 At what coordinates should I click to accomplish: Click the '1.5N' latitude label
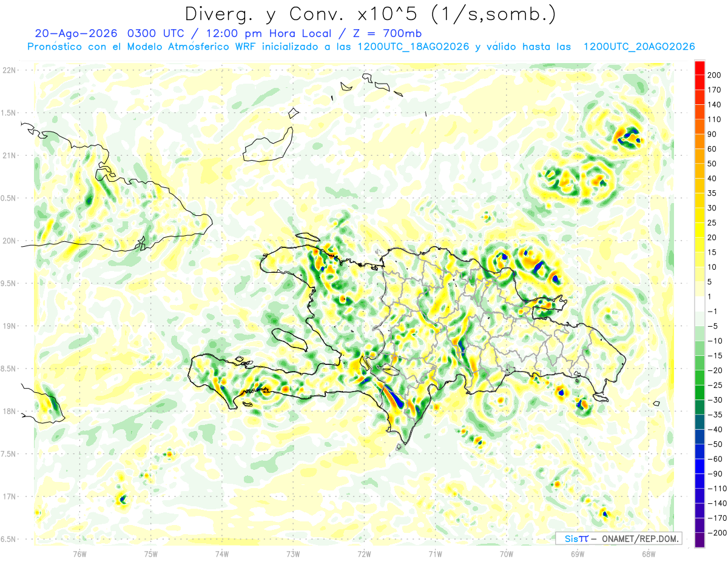coord(9,113)
